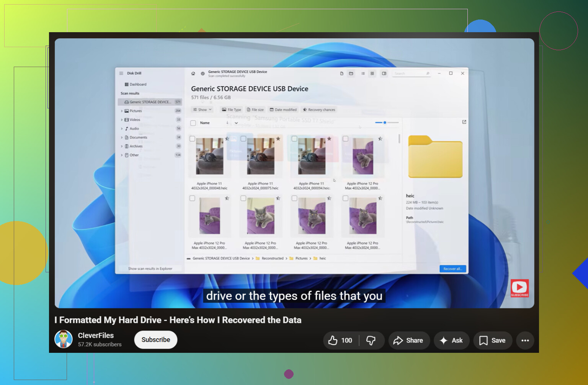Expand the Videos category arrow

tap(122, 120)
